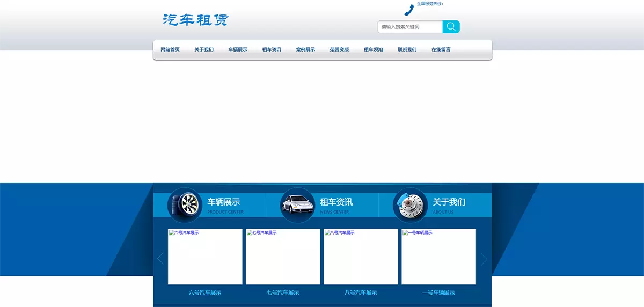
Task: Click the white car icon for 租车资讯
Action: point(297,205)
